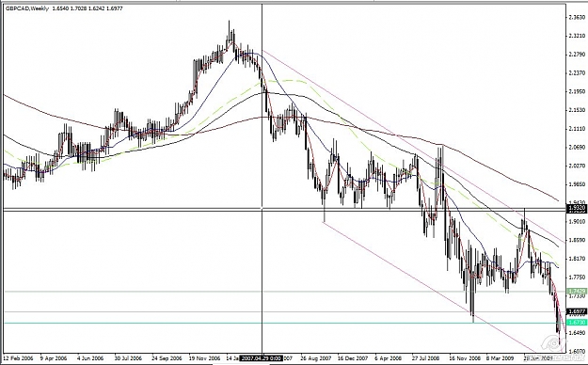Screen dimensions: 588x365
Task: Click the GBPCAD,Weekly chart title text
Action: click(x=27, y=8)
